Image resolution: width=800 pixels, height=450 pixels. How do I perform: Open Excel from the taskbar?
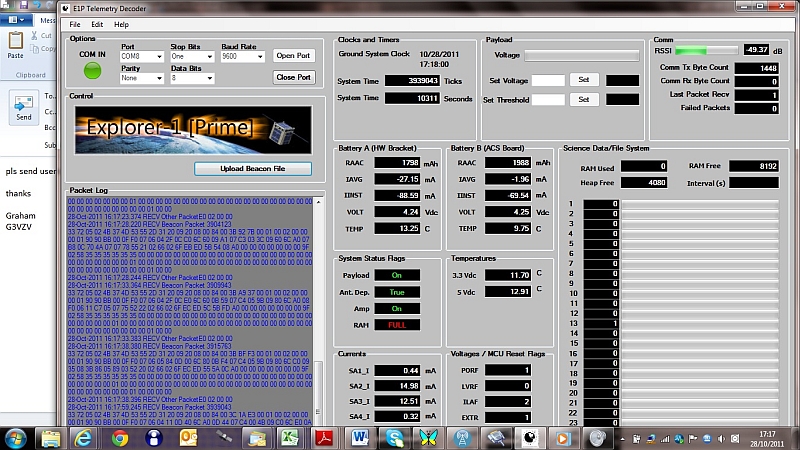tap(290, 438)
